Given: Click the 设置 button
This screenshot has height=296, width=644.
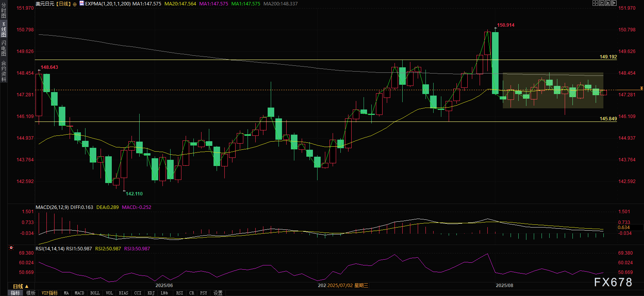Looking at the screenshot, I should [218, 293].
